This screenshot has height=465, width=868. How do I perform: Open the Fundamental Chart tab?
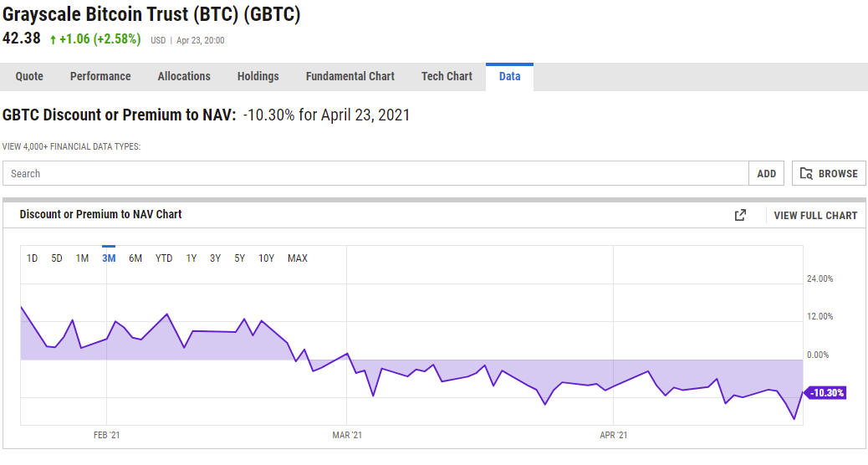350,76
